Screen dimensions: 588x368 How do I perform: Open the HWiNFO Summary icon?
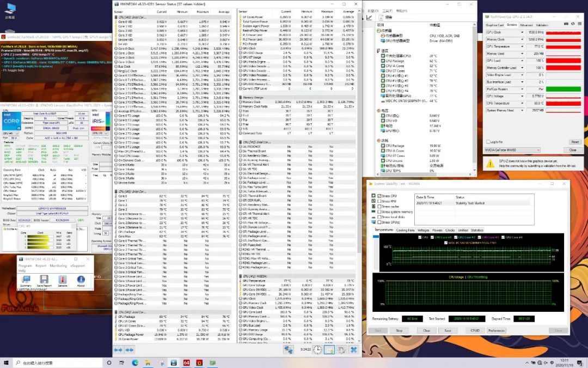[x=26, y=278]
